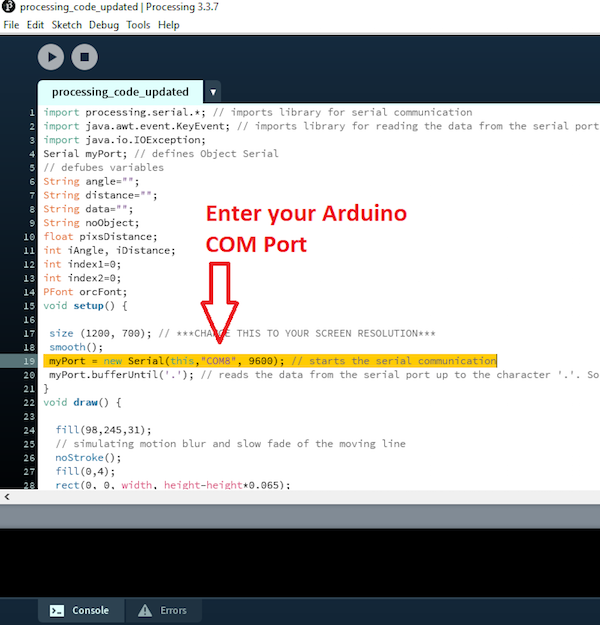Place cursor on "import processing.serial.*;" line
The height and width of the screenshot is (625, 600).
pos(258,112)
